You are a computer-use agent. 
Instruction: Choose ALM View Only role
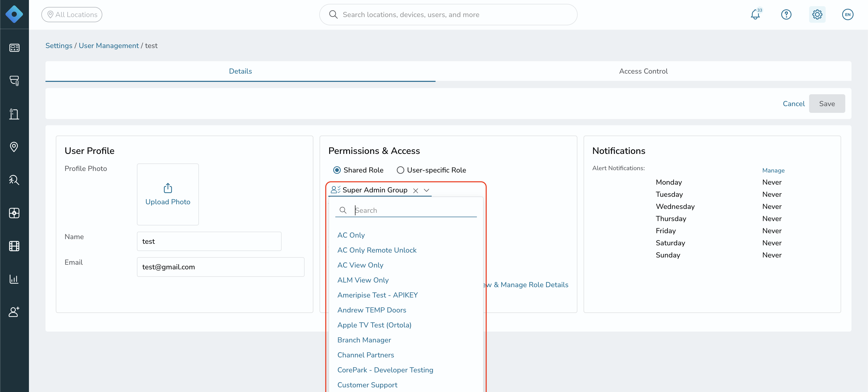363,280
